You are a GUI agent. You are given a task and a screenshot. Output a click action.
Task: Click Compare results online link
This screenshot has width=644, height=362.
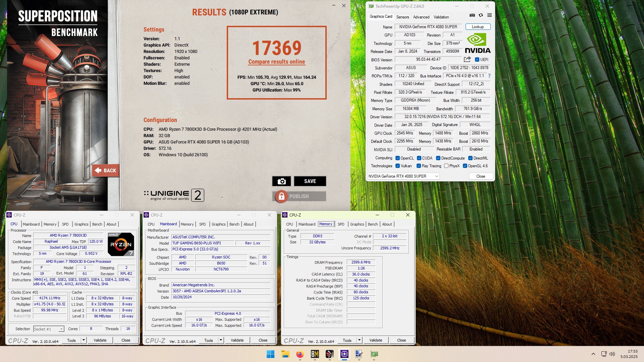(x=277, y=62)
